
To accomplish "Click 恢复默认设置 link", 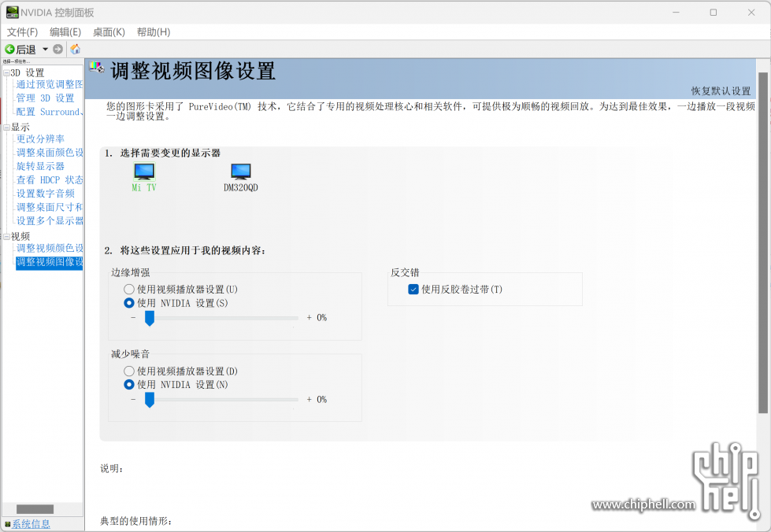I will [721, 91].
